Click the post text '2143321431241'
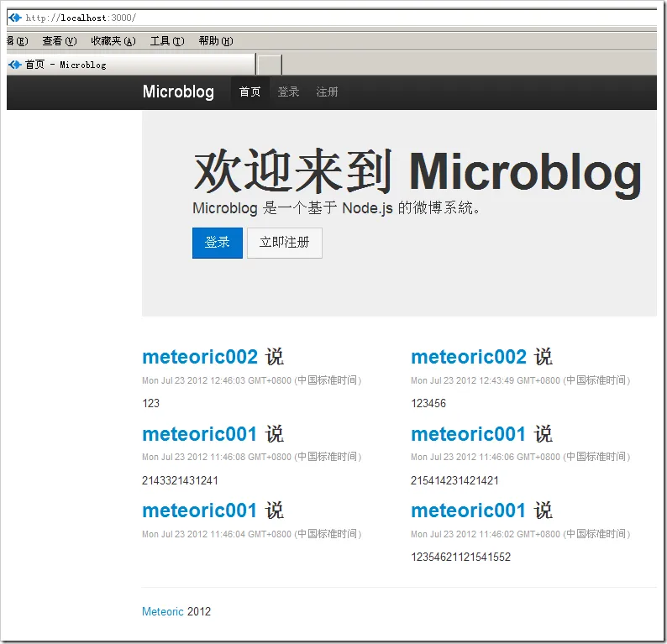This screenshot has width=667, height=644. (x=180, y=481)
